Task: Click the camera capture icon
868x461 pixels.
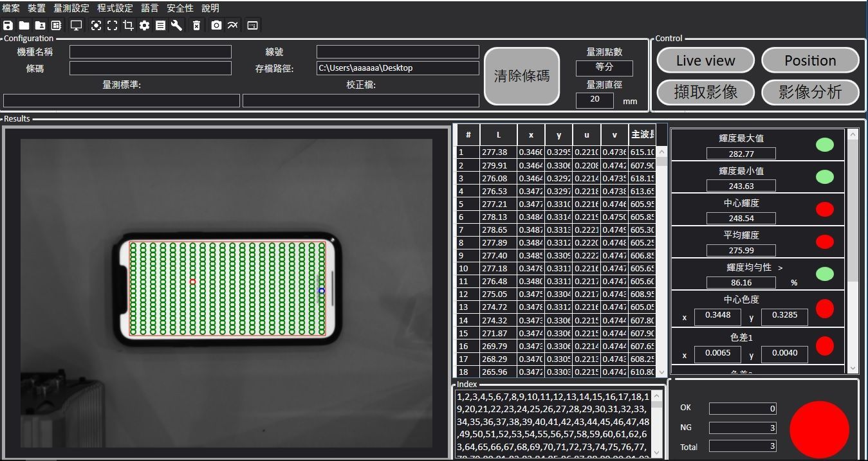Action: pyautogui.click(x=216, y=25)
